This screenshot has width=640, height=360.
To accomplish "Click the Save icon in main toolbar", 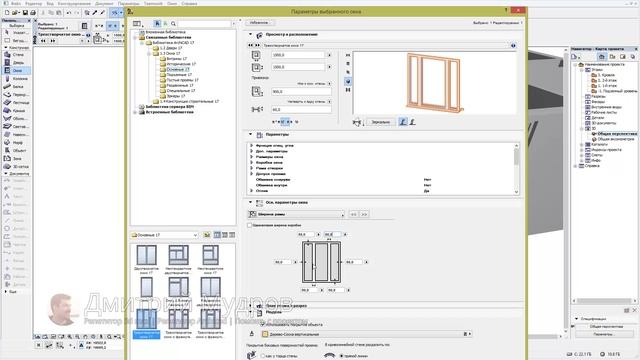I will [25, 13].
